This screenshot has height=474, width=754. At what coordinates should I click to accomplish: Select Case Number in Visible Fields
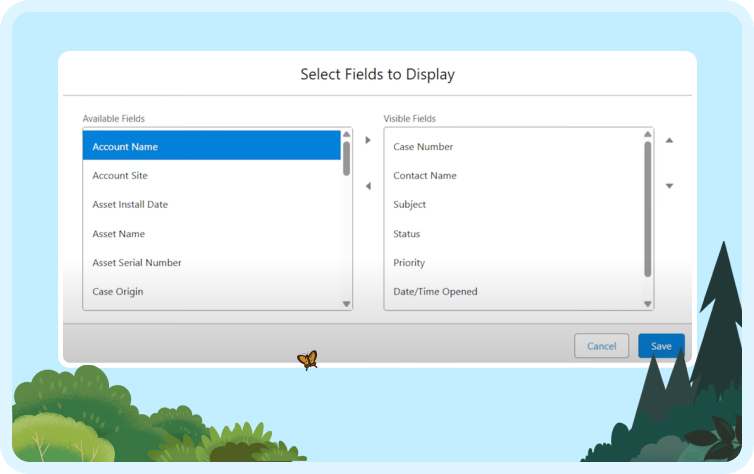pos(513,147)
